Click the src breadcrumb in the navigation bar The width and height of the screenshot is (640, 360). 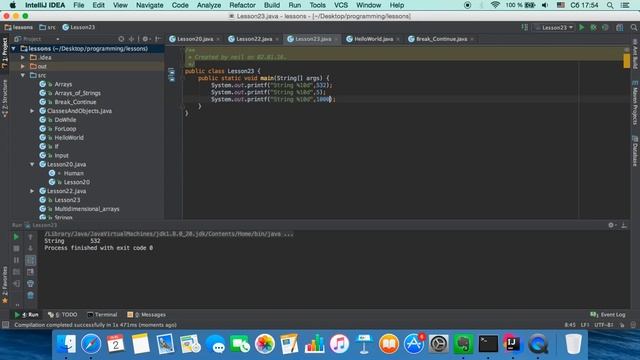tap(47, 27)
